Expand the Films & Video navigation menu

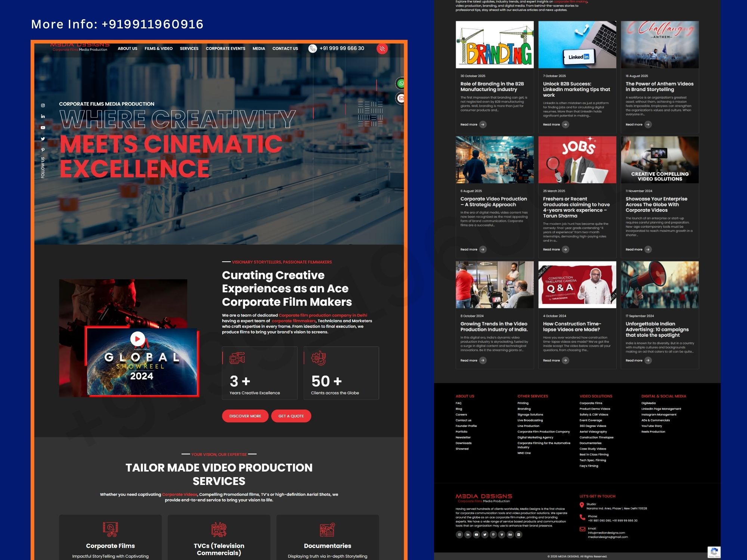point(158,49)
